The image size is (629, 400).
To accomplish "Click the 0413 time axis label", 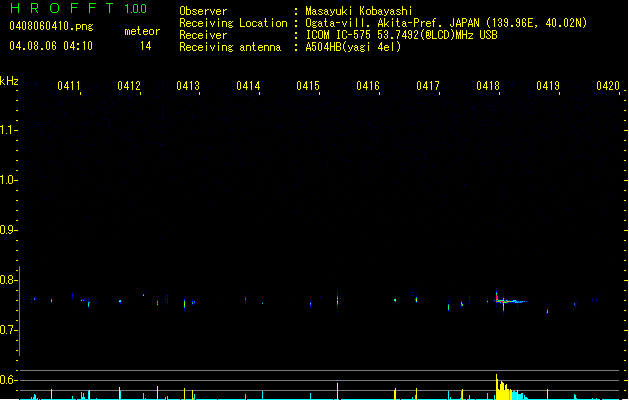I will [188, 86].
